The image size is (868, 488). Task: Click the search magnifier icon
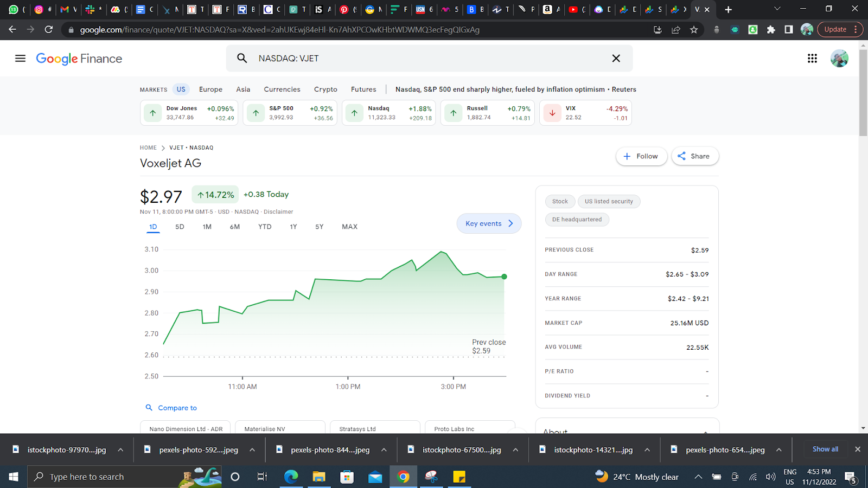point(242,58)
